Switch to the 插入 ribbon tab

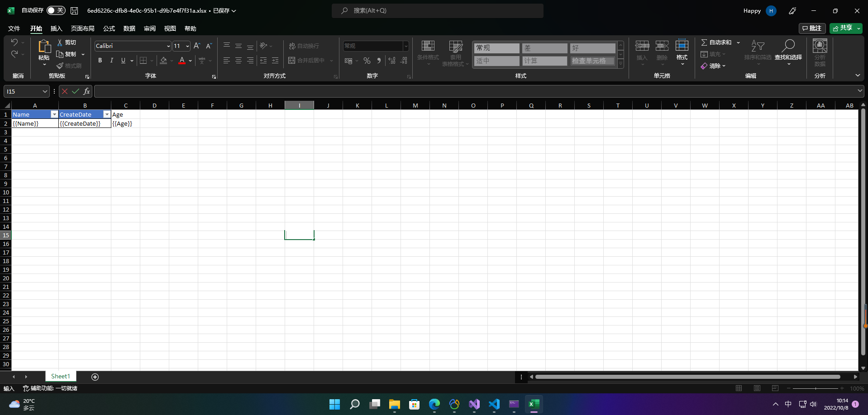56,28
